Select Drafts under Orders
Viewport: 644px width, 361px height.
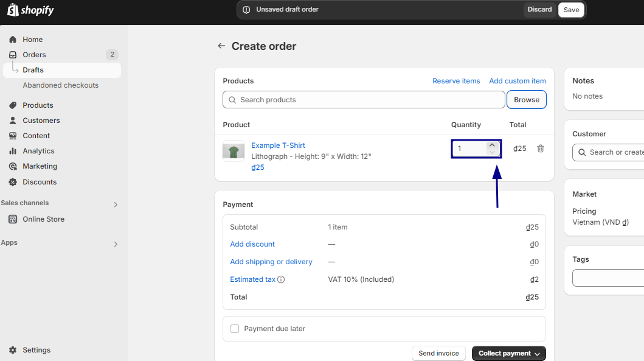pyautogui.click(x=61, y=70)
